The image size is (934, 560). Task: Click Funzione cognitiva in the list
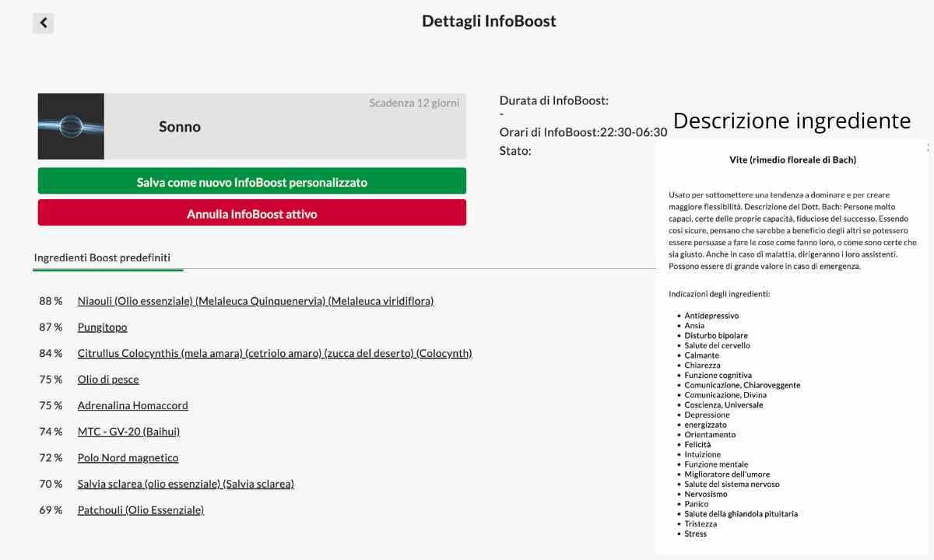click(x=718, y=376)
